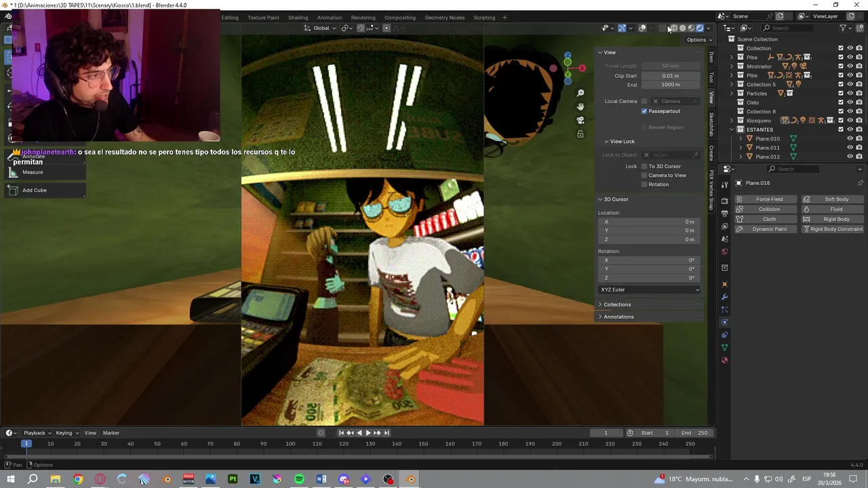Click the Rigid Body Constraint button
This screenshot has width=868, height=488.
833,229
